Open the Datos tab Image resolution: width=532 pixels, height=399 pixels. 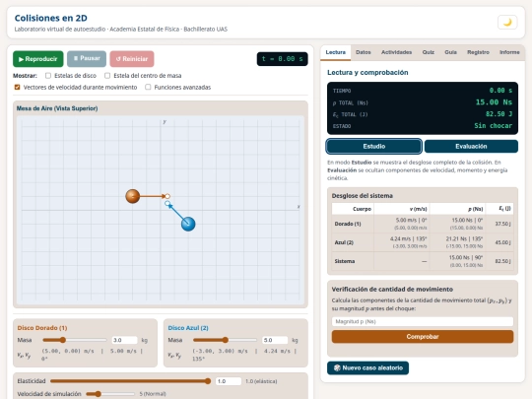click(363, 52)
